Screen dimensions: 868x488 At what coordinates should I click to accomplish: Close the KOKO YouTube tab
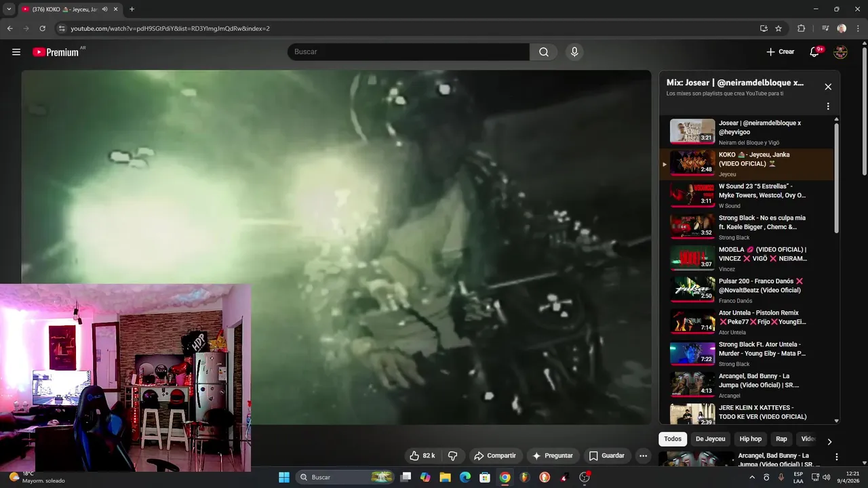coord(116,9)
